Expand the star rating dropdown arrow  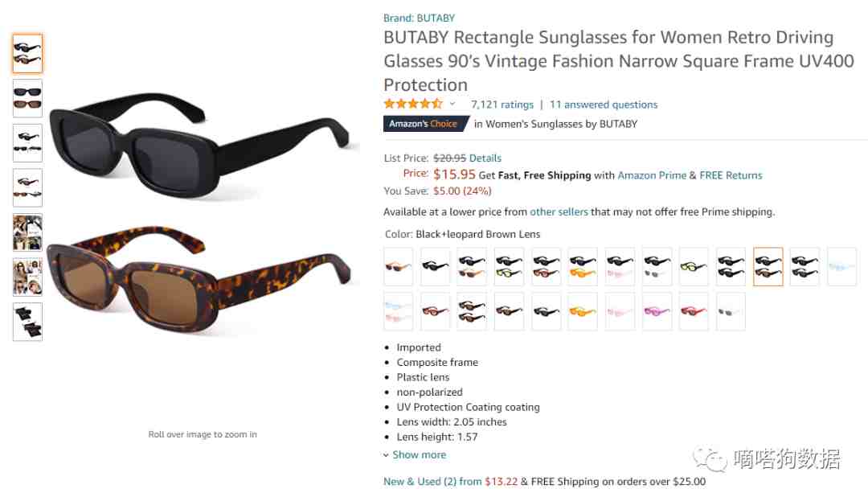452,104
